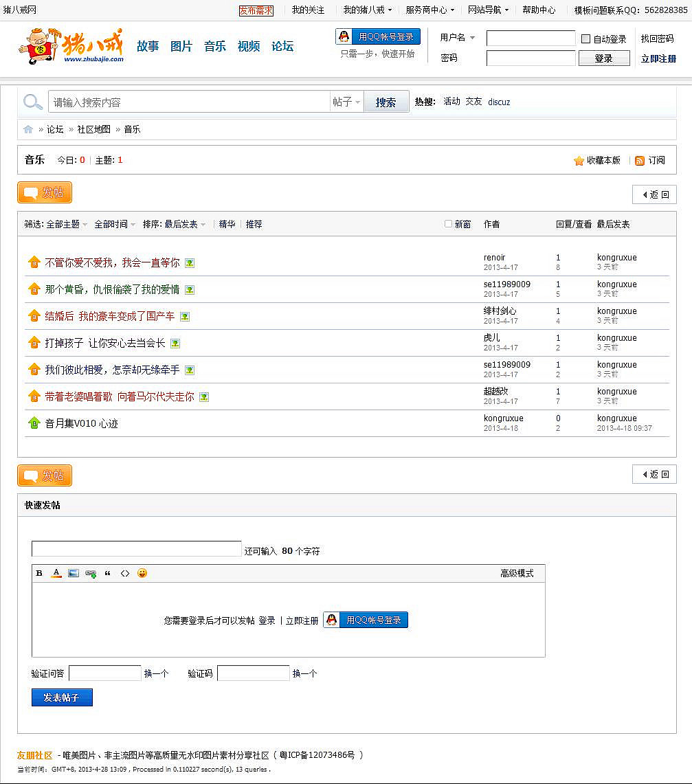Click pinned icon for 不管你爱不爱我 thread

[34, 262]
